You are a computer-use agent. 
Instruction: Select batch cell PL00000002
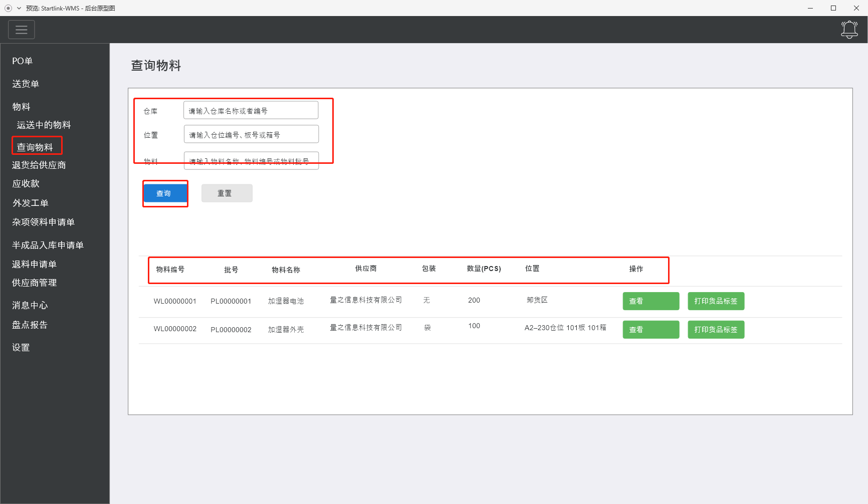[231, 330]
